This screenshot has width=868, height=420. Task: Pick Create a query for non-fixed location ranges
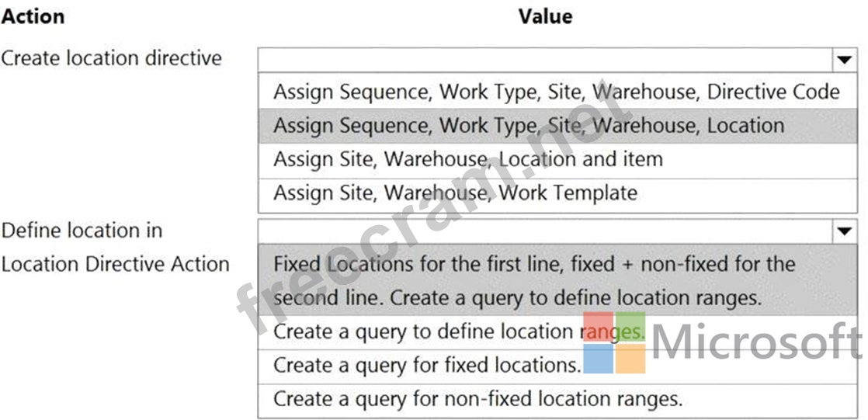(x=477, y=399)
